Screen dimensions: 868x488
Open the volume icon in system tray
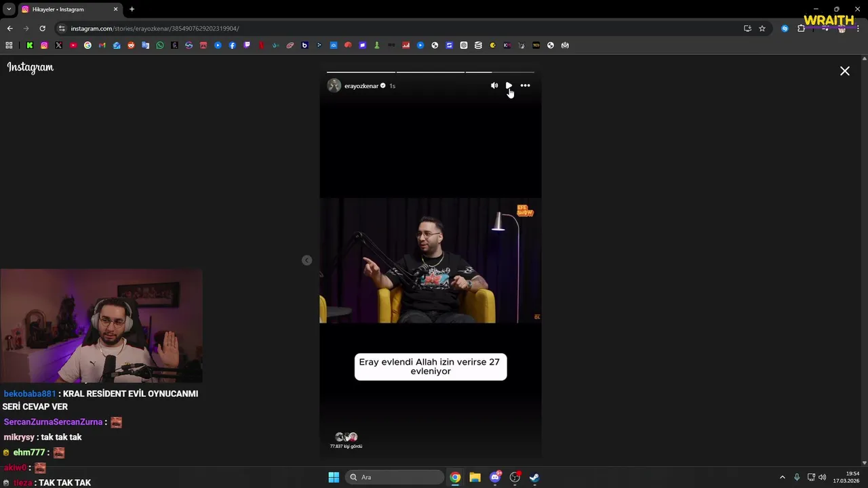point(823,477)
